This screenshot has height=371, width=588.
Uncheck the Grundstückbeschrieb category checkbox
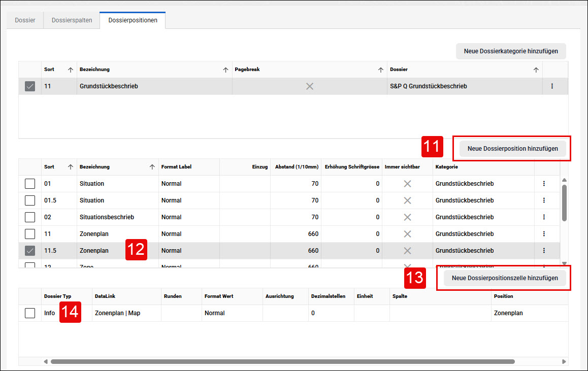[30, 86]
